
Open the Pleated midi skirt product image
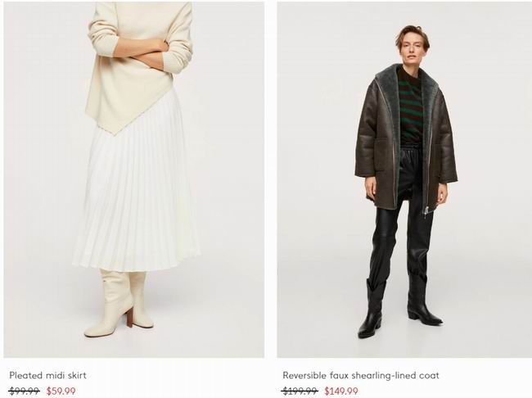click(134, 179)
